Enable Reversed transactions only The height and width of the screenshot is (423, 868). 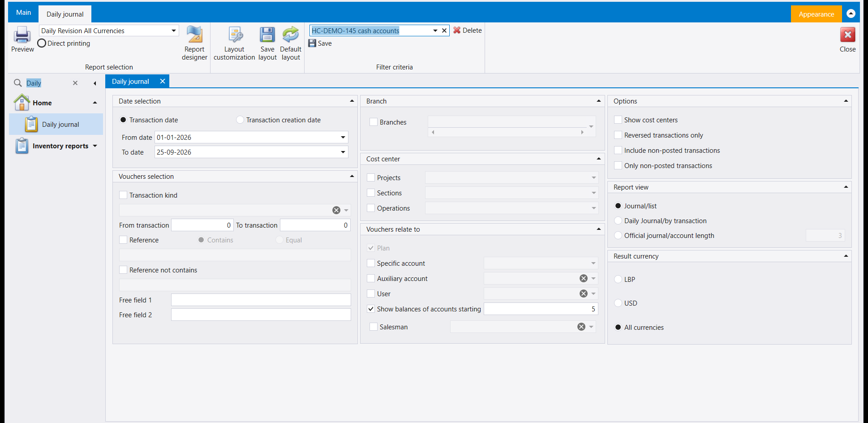[618, 135]
